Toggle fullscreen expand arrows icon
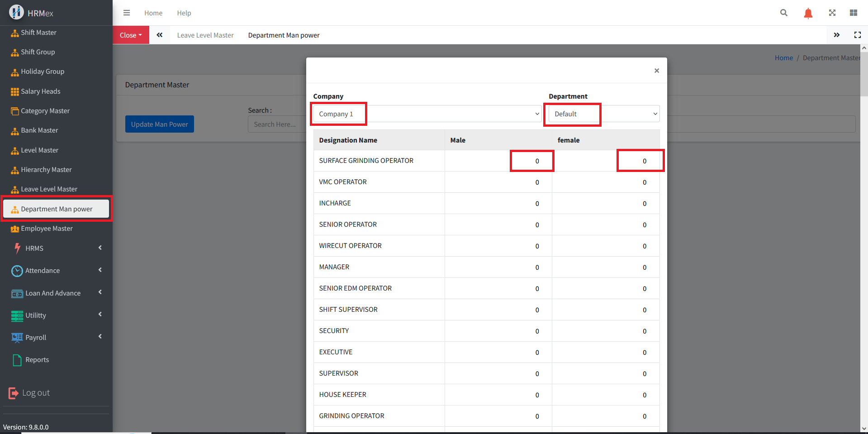Screen dimensions: 868x434 pos(832,13)
